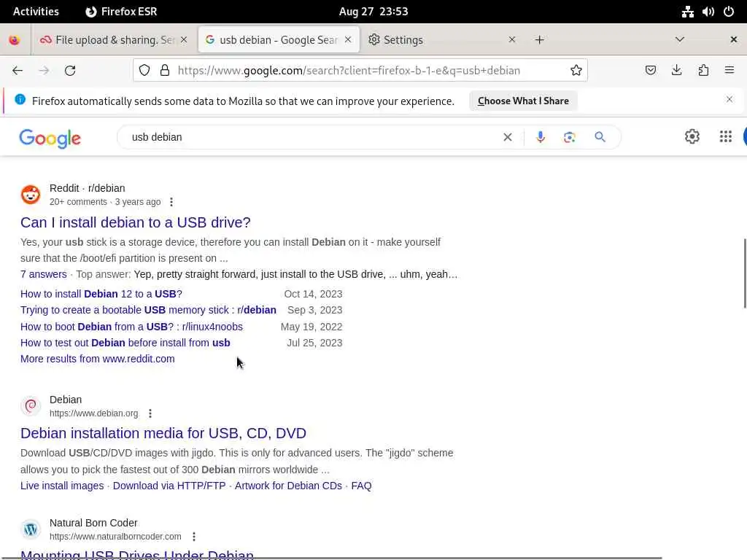Image resolution: width=747 pixels, height=560 pixels.
Task: Open 'How to boot Debian from a USB?' link
Action: point(131,327)
